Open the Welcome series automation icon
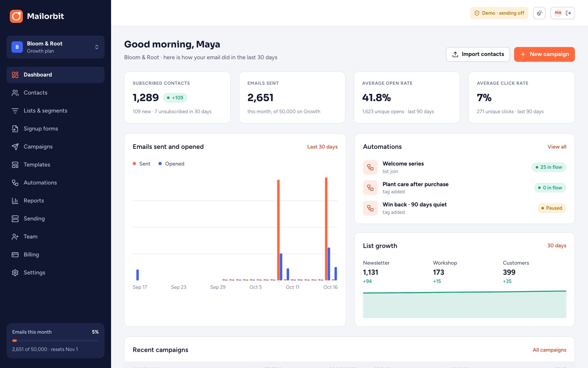Viewport: 588px width, 368px height. point(370,167)
